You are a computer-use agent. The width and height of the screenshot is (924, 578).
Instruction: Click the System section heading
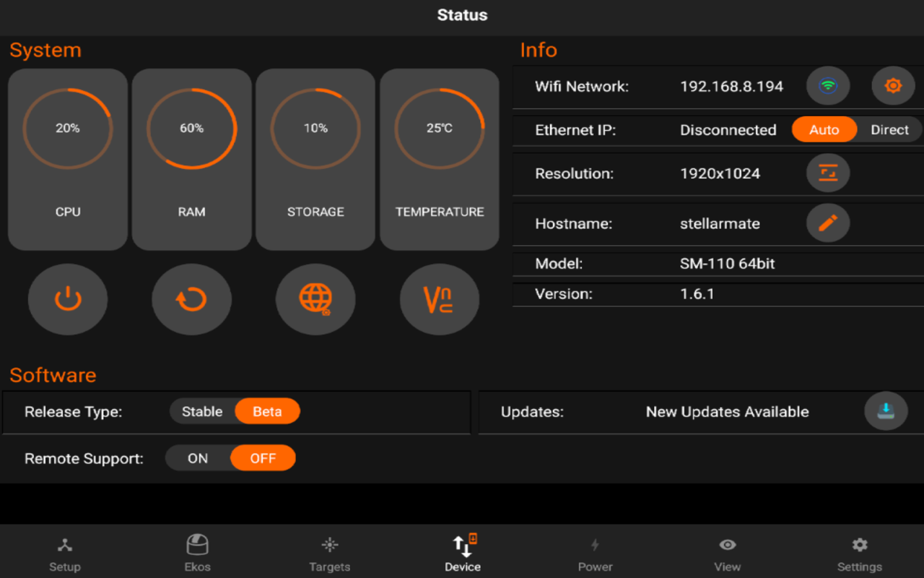click(x=45, y=51)
